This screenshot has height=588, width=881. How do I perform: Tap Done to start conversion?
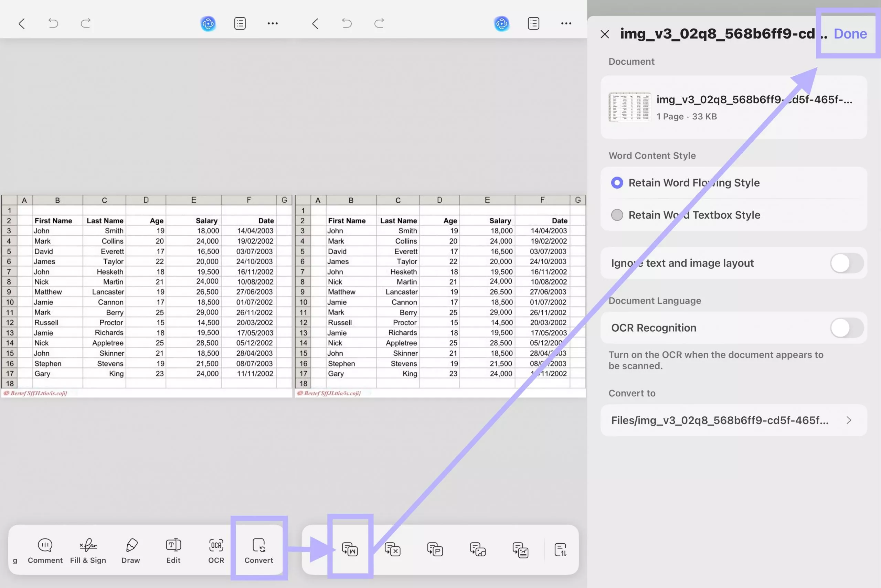pos(849,34)
